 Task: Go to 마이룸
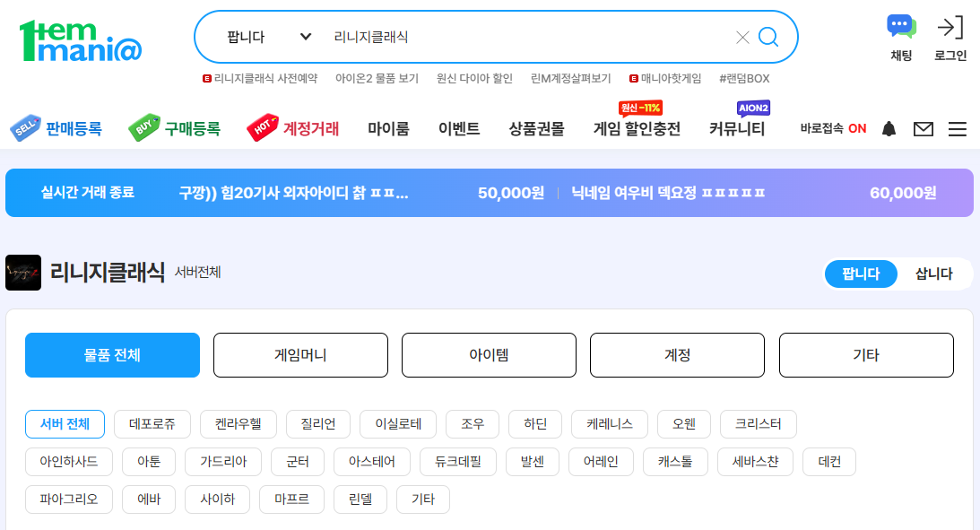click(x=388, y=129)
